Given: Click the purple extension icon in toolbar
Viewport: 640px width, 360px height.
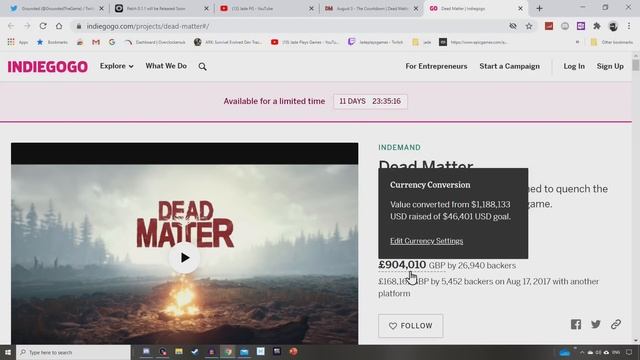Looking at the screenshot, I should tap(581, 26).
